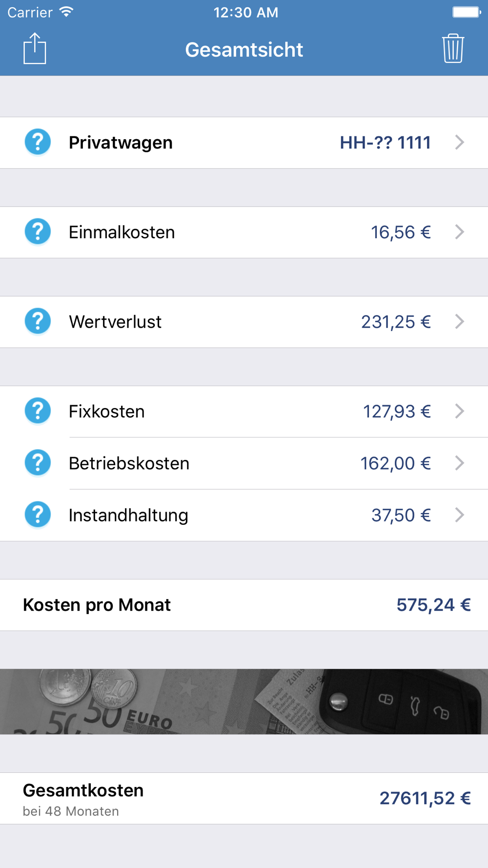488x868 pixels.
Task: Tap the euro coins and car key banner
Action: 244,702
